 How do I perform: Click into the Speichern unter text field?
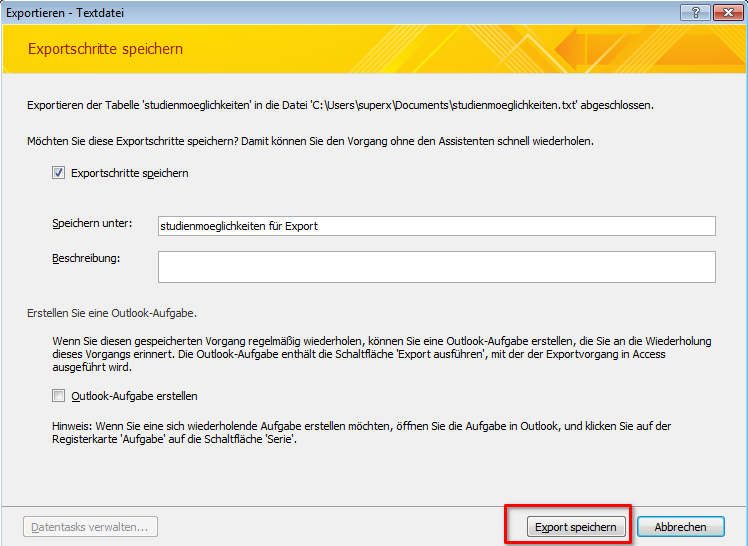(436, 226)
